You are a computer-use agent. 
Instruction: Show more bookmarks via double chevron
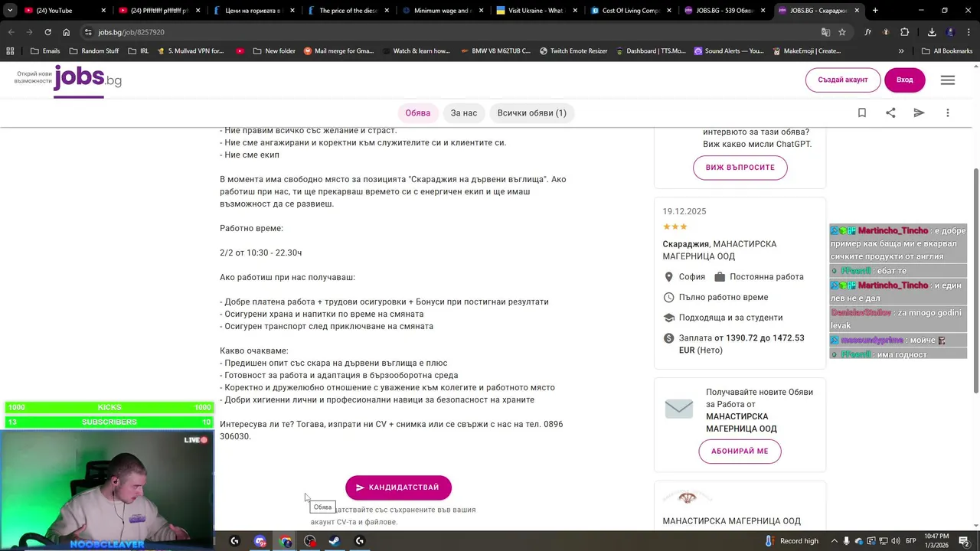(x=901, y=51)
